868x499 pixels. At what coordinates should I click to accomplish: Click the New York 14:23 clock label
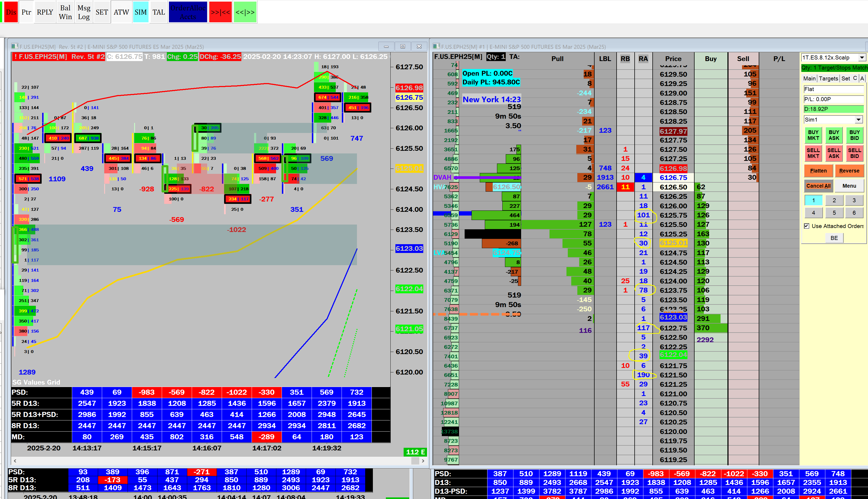point(491,99)
